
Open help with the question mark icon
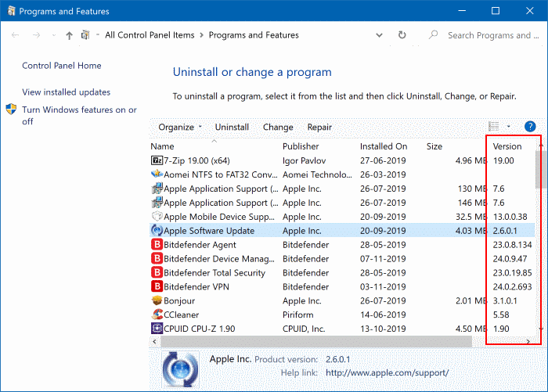530,127
